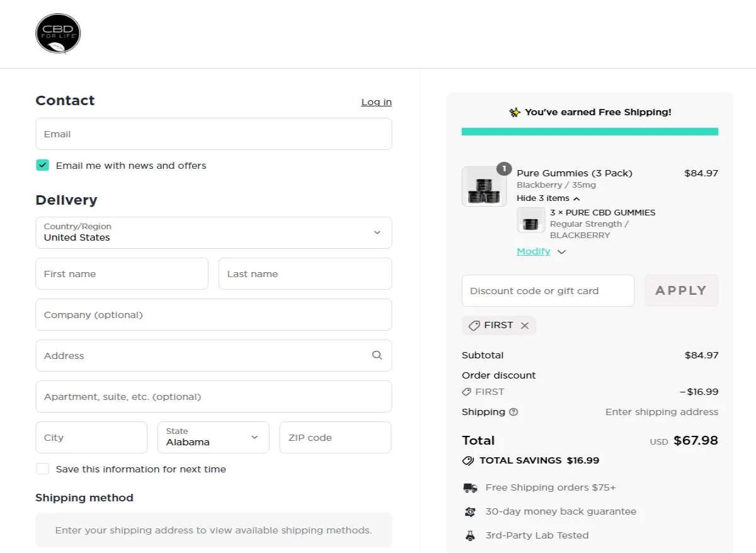Click the item quantity badge on product image

pyautogui.click(x=504, y=169)
